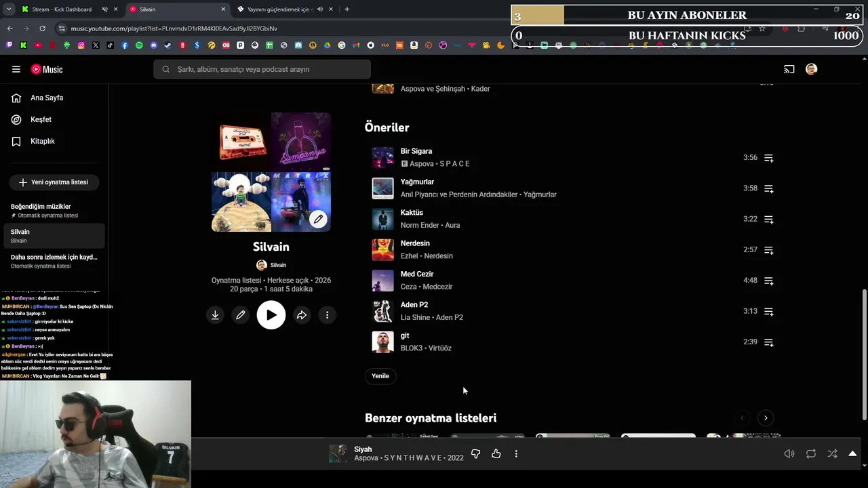Viewport: 868px width, 488px height.
Task: Play Kaktüs album thumbnail
Action: (382, 219)
